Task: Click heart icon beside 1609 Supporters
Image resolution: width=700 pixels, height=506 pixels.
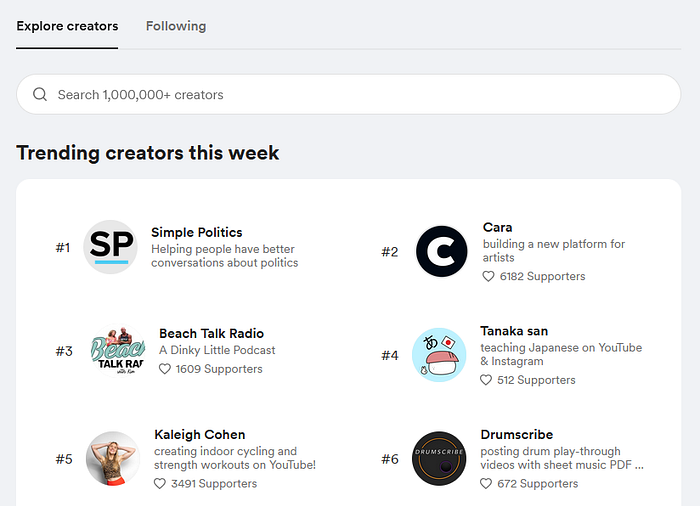Action: click(x=165, y=369)
